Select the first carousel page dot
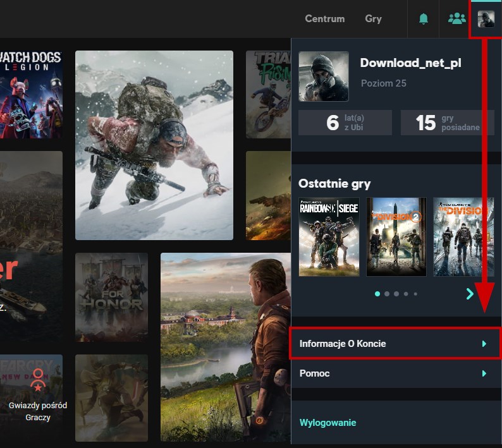Screen dimensions: 502x448 click(377, 294)
